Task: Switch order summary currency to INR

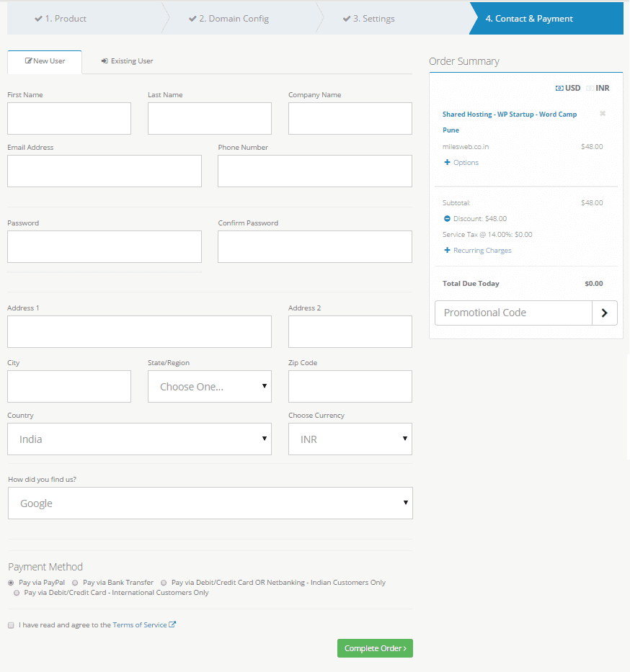Action: [598, 88]
